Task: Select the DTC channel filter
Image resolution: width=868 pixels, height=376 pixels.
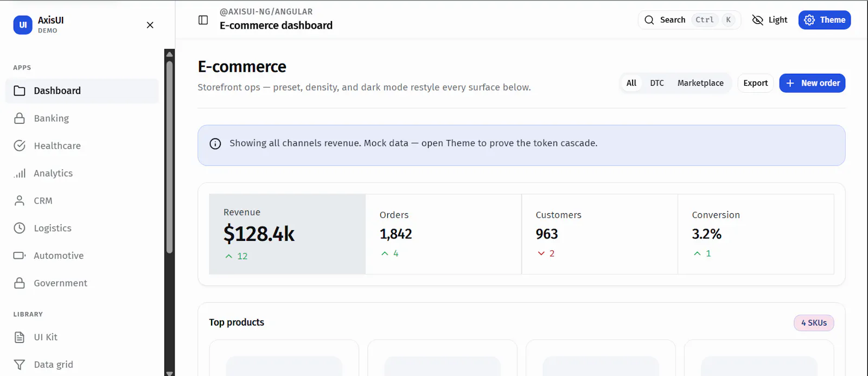Action: click(657, 83)
